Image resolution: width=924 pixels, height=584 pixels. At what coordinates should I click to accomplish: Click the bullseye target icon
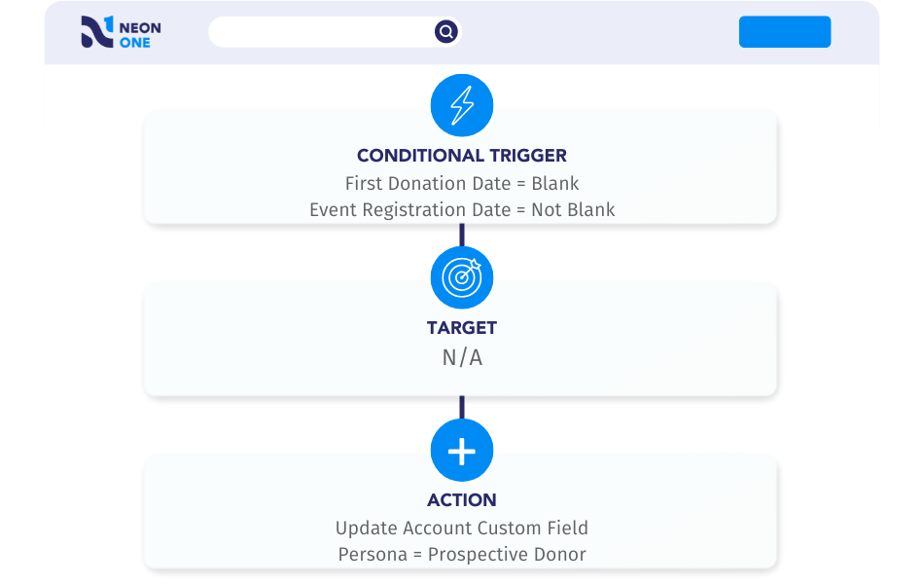461,277
